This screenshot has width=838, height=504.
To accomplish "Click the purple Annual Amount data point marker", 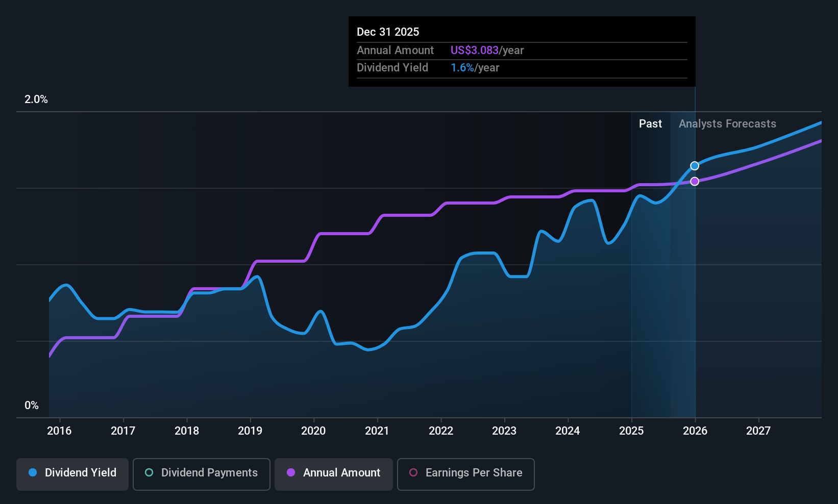I will (x=695, y=182).
